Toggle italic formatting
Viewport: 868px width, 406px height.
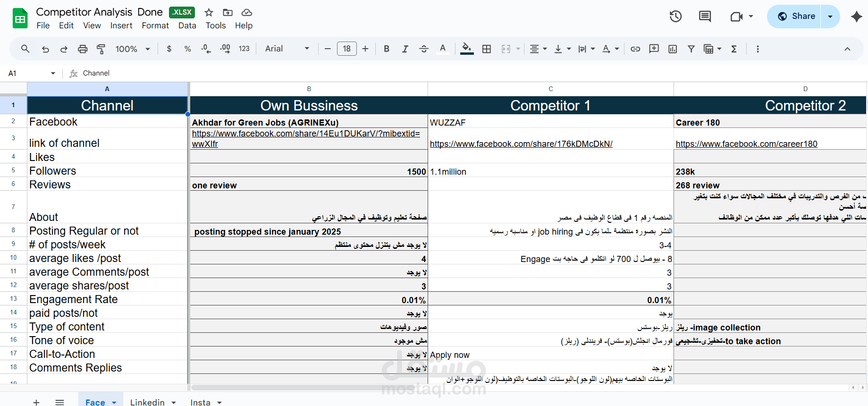405,49
